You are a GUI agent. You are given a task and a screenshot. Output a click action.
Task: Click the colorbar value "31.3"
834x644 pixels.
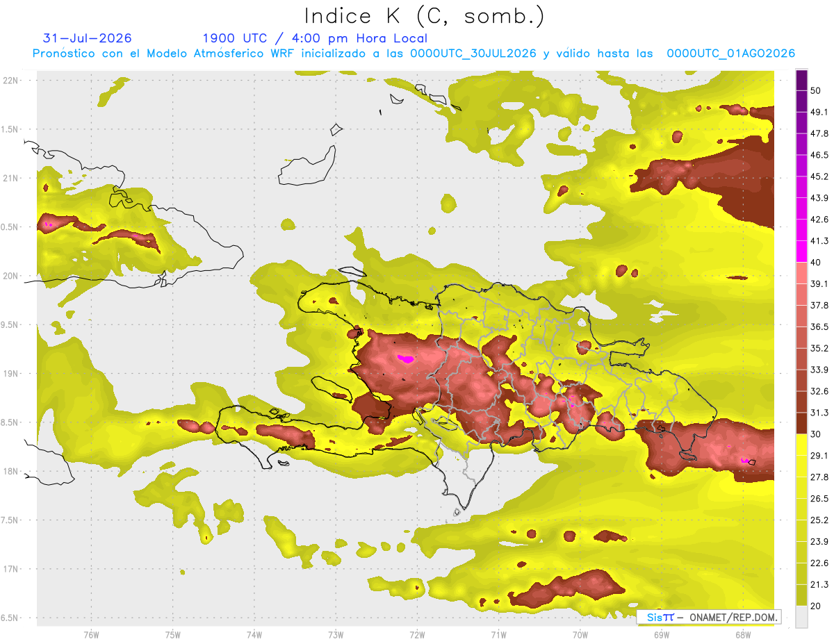819,413
